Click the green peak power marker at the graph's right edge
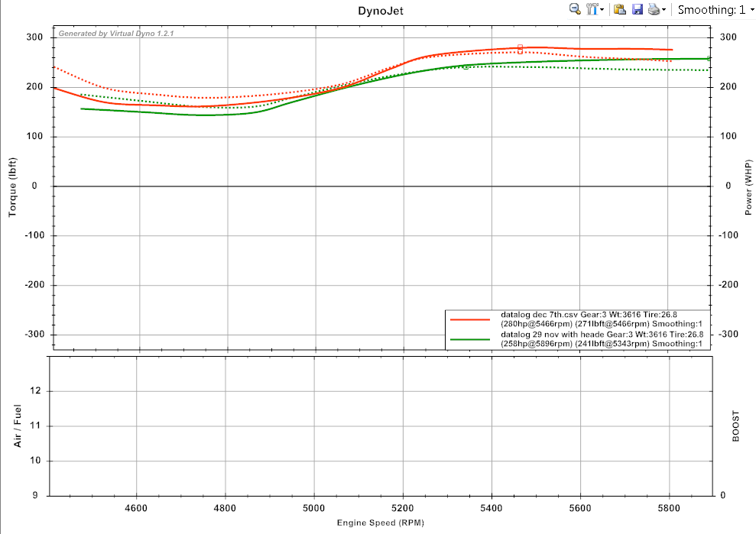 click(x=709, y=59)
